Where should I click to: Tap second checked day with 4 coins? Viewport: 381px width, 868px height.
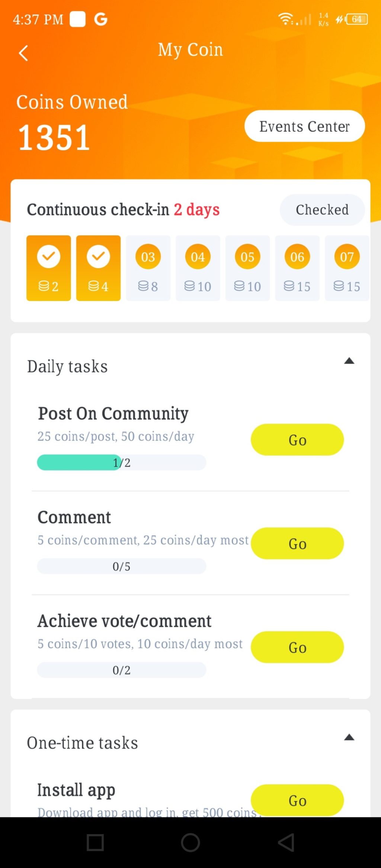98,268
